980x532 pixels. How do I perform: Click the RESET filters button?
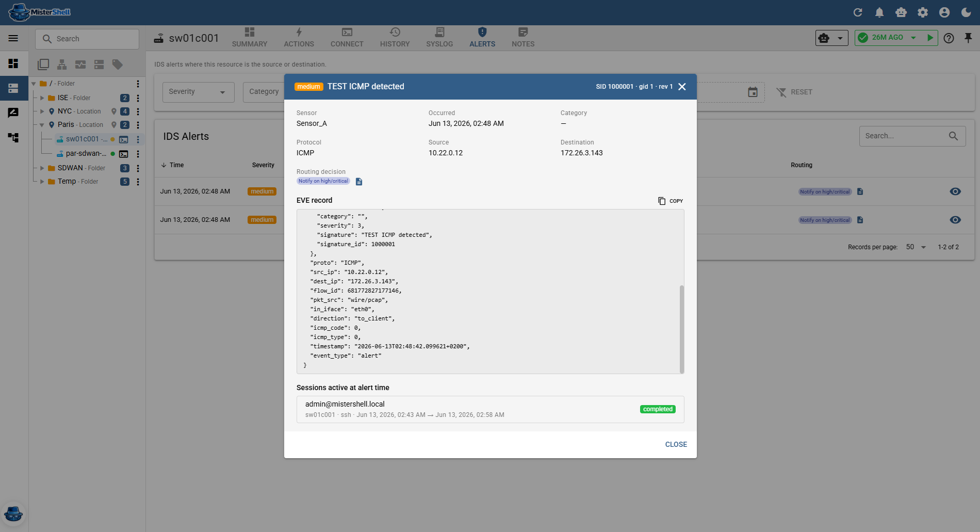pyautogui.click(x=794, y=92)
